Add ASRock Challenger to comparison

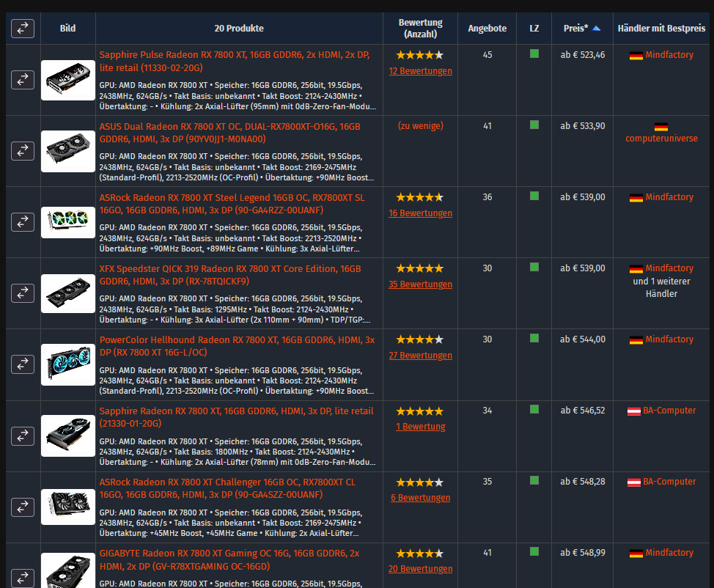(x=23, y=507)
